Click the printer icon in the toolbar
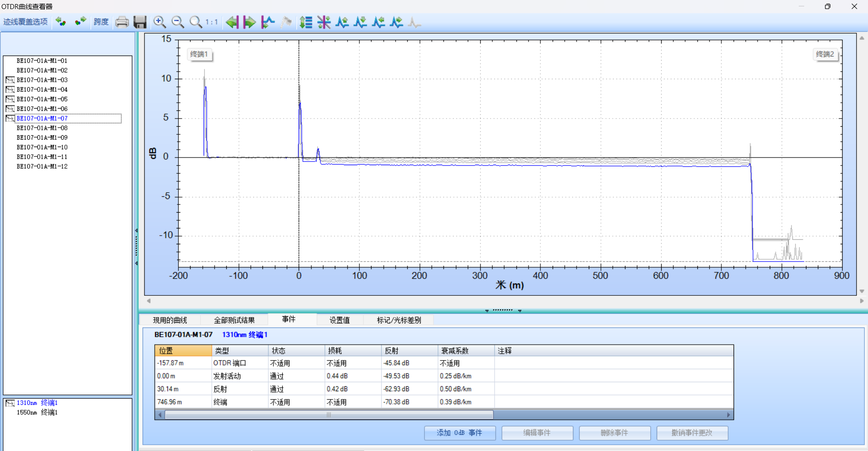 [122, 22]
